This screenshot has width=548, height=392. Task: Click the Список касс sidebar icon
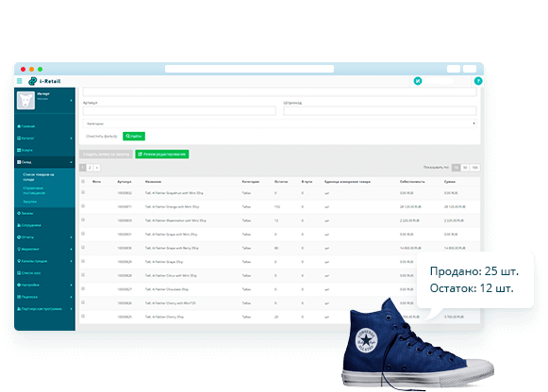(19, 272)
